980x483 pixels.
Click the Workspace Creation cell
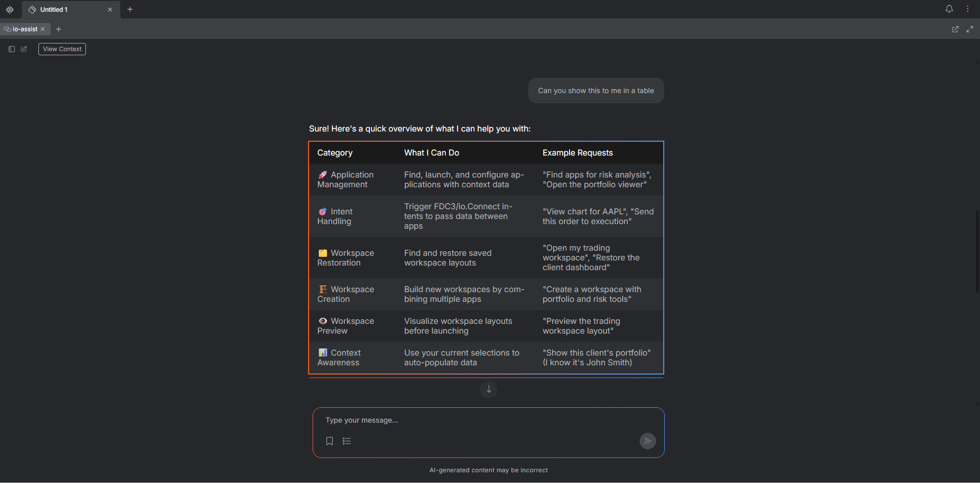[x=352, y=294]
